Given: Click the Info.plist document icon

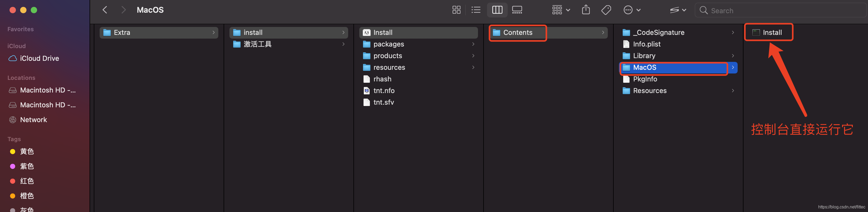Looking at the screenshot, I should pyautogui.click(x=626, y=44).
